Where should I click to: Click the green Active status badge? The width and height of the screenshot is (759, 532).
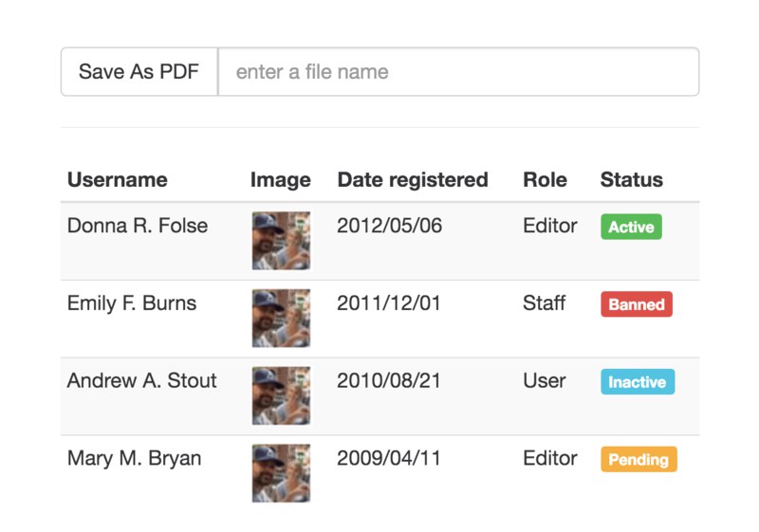631,227
